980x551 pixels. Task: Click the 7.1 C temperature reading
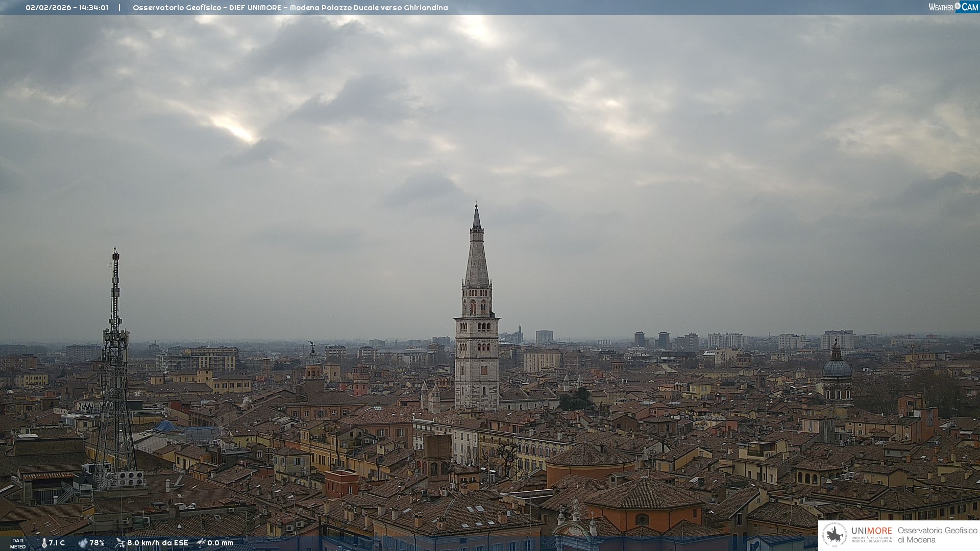[x=57, y=543]
